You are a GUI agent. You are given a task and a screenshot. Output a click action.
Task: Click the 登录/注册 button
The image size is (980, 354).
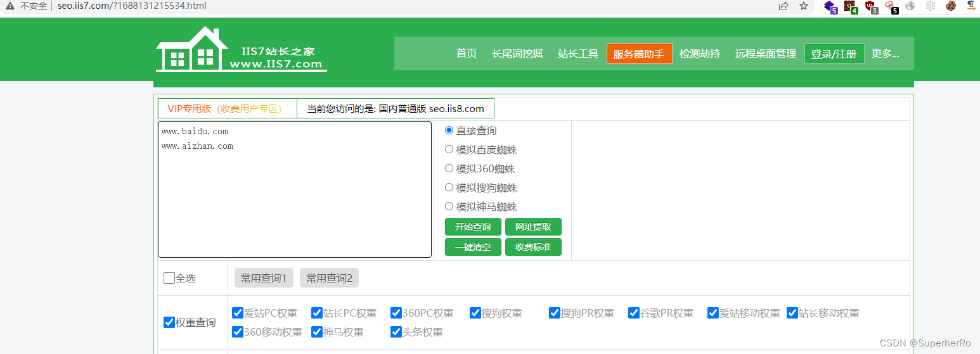click(834, 54)
